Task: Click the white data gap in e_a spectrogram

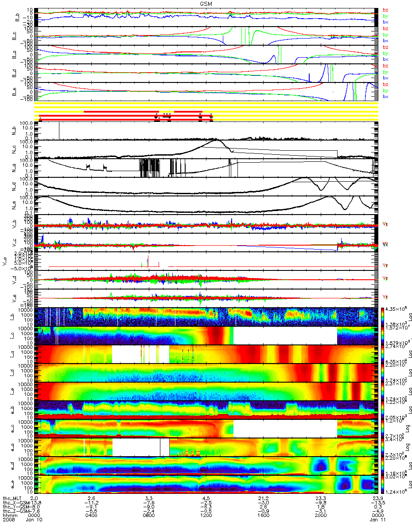Action: click(141, 447)
